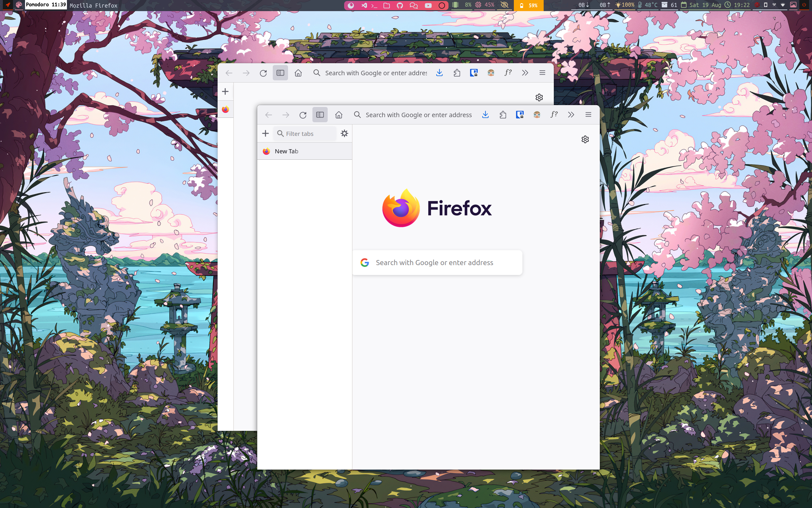Toggle the sidebar in front Firefox window

pyautogui.click(x=320, y=115)
